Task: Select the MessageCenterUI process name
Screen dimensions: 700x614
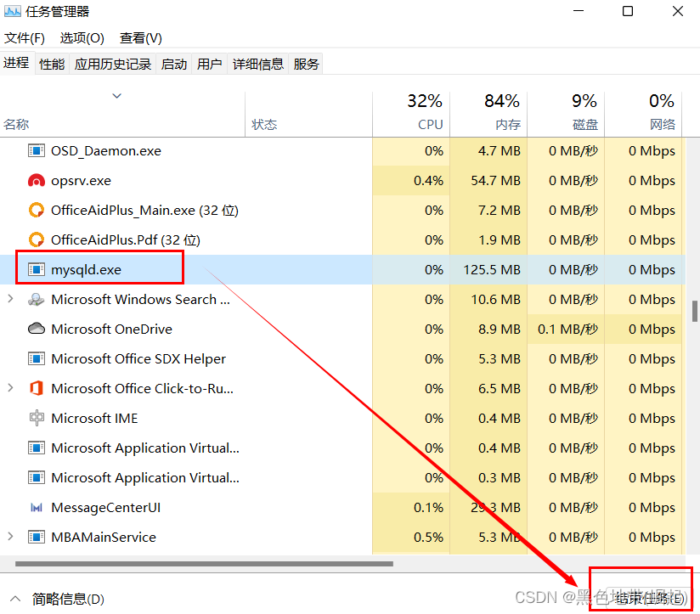Action: (106, 508)
